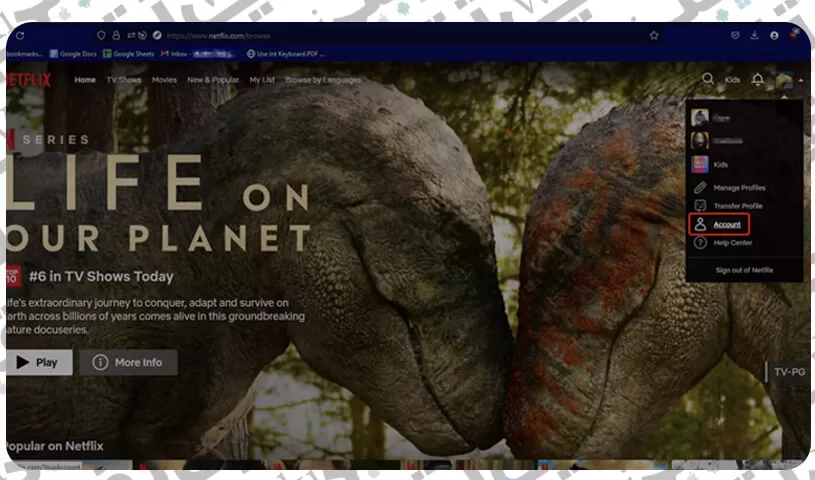
Task: Click the padlock site security icon
Action: pos(116,35)
